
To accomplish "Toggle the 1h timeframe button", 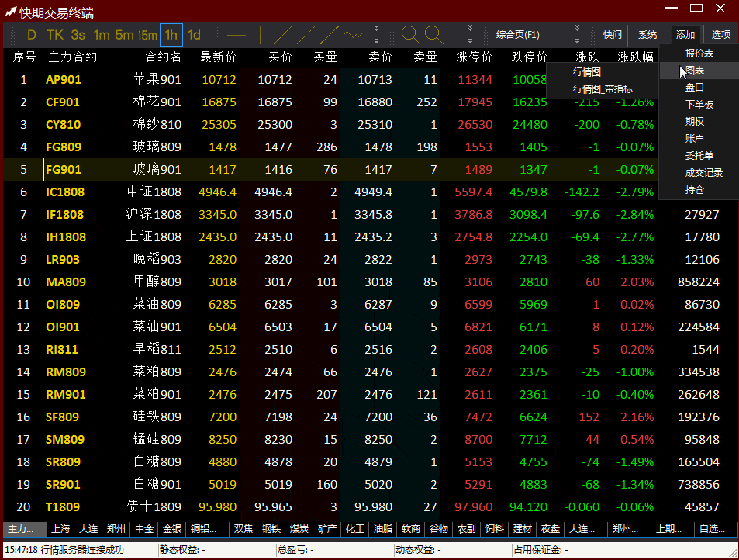I will coord(171,35).
